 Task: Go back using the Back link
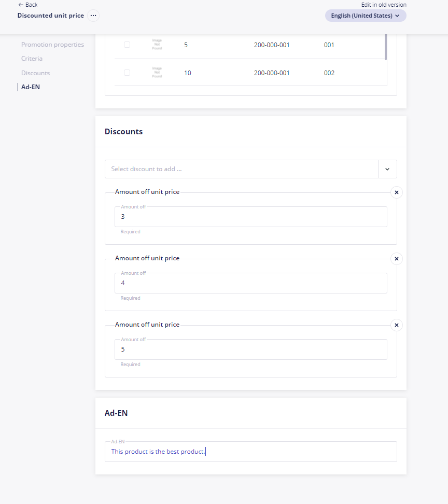tap(28, 5)
